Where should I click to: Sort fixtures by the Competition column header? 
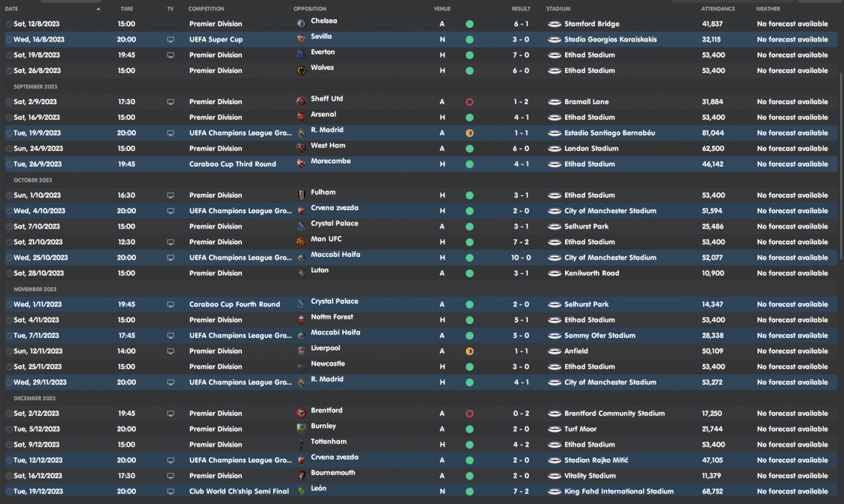(x=206, y=9)
